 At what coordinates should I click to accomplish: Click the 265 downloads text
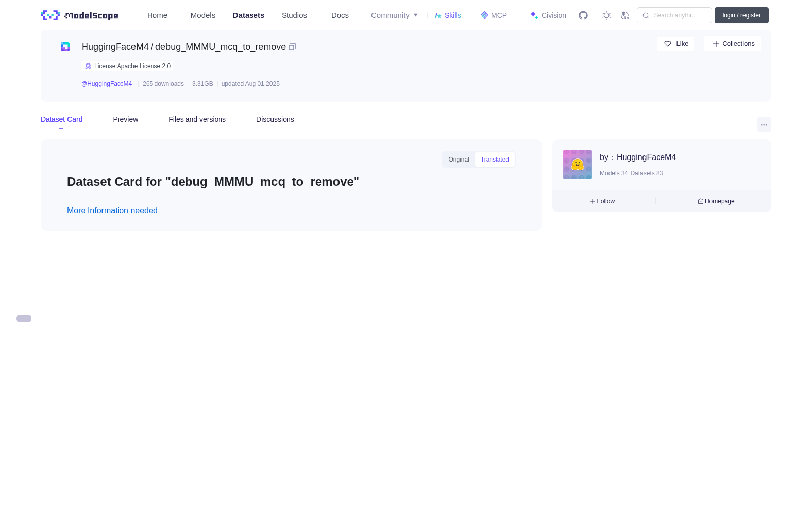[x=163, y=84]
